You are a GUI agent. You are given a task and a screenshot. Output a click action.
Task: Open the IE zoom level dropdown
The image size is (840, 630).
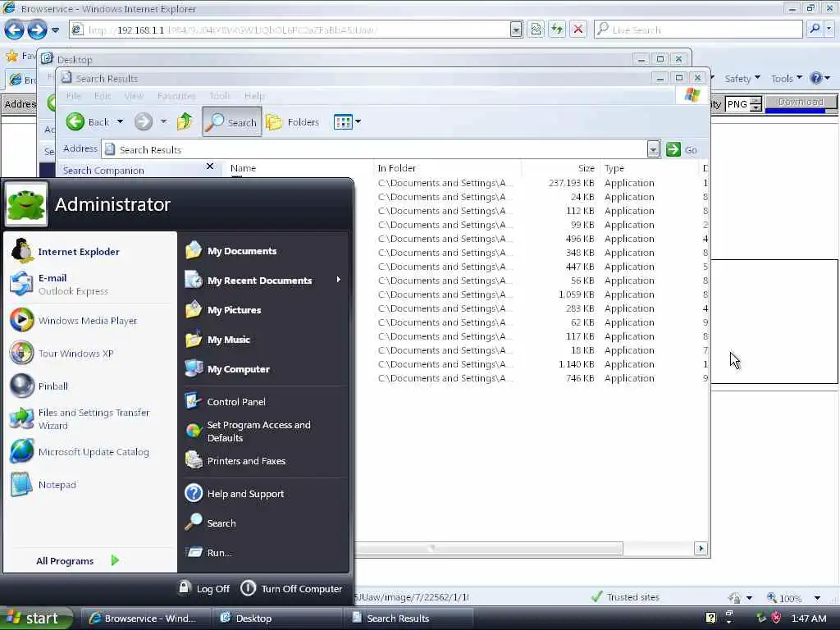(817, 597)
